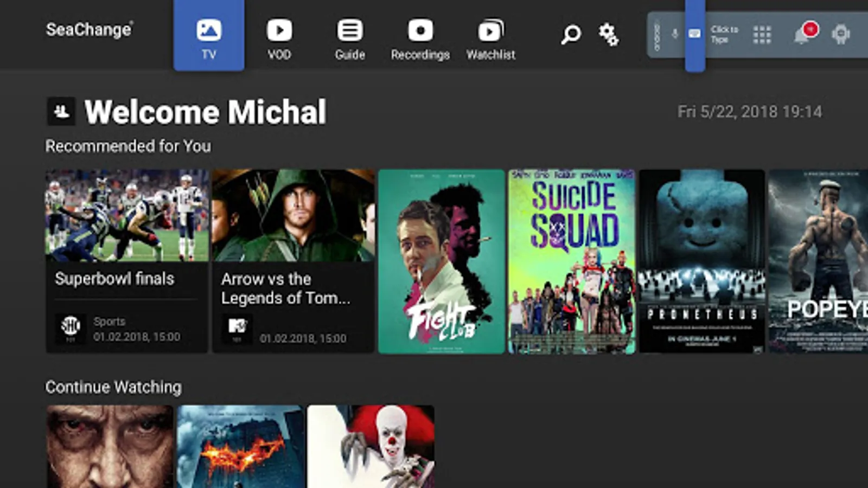Image resolution: width=868 pixels, height=488 pixels.
Task: Click the date and time display
Action: coord(750,112)
